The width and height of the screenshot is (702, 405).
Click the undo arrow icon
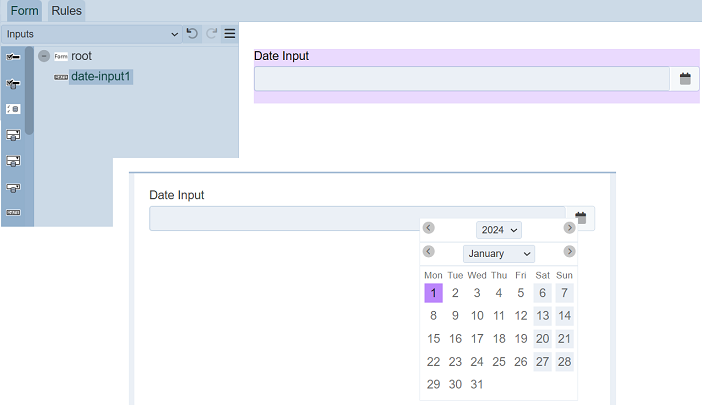pyautogui.click(x=192, y=33)
